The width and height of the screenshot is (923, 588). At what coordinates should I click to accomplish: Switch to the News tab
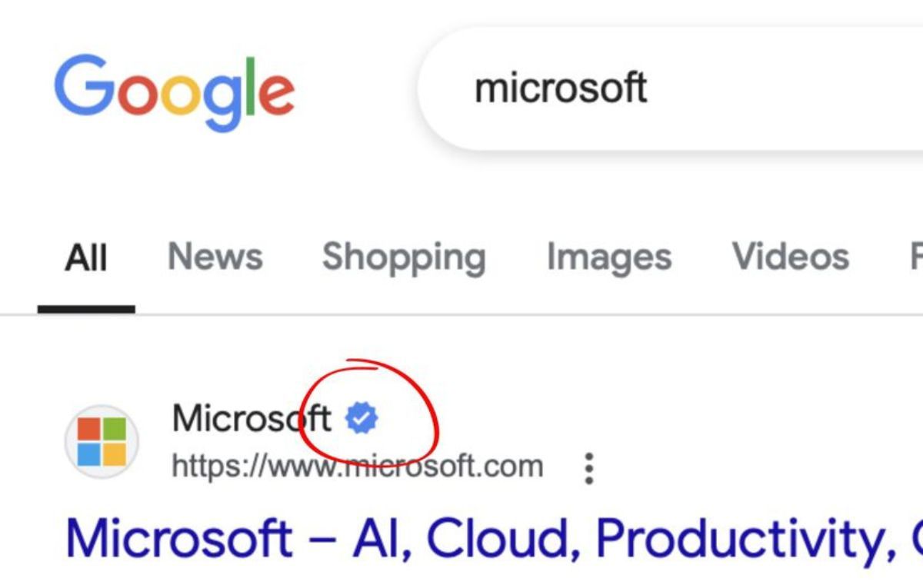point(215,256)
